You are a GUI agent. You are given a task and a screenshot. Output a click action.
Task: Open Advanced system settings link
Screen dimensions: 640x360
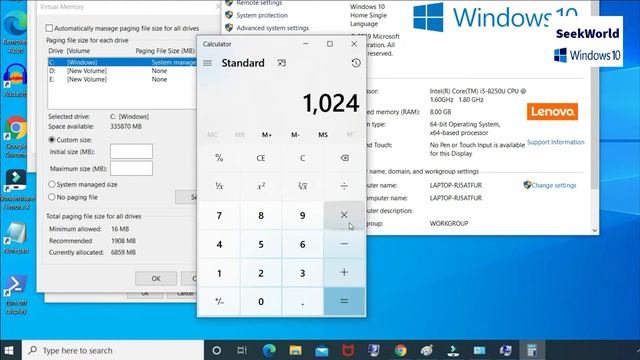click(x=272, y=28)
